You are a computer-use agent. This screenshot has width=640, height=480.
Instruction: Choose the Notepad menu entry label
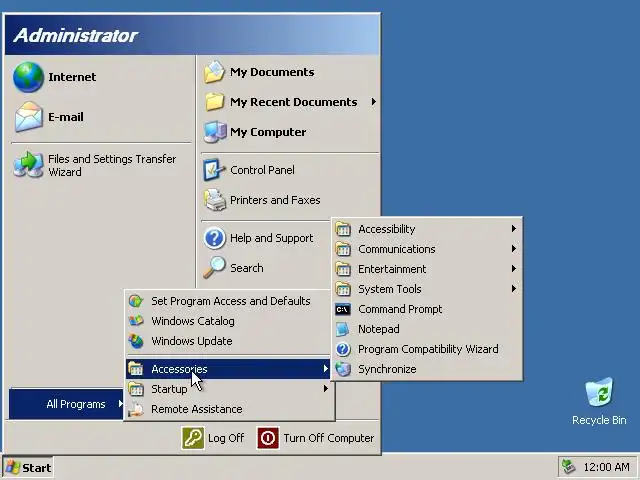click(379, 329)
